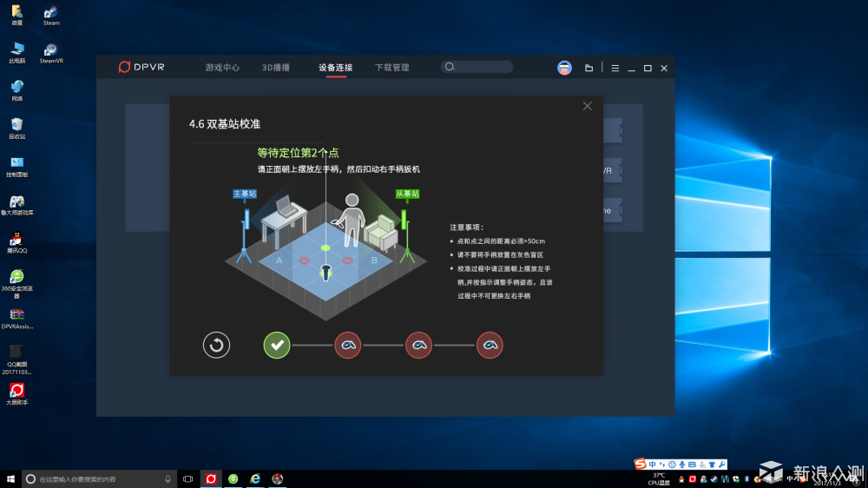Select the QQ截图 file on desktop
Image resolution: width=868 pixels, height=488 pixels.
coord(17,360)
